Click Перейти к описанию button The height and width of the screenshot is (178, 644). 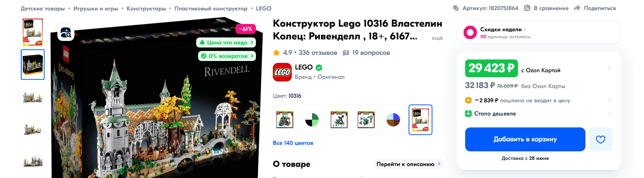click(x=408, y=164)
